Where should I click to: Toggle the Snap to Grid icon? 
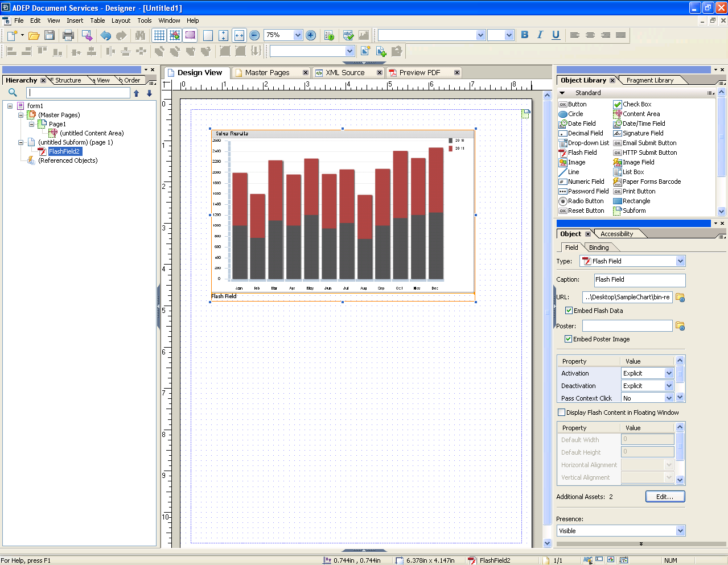click(175, 35)
